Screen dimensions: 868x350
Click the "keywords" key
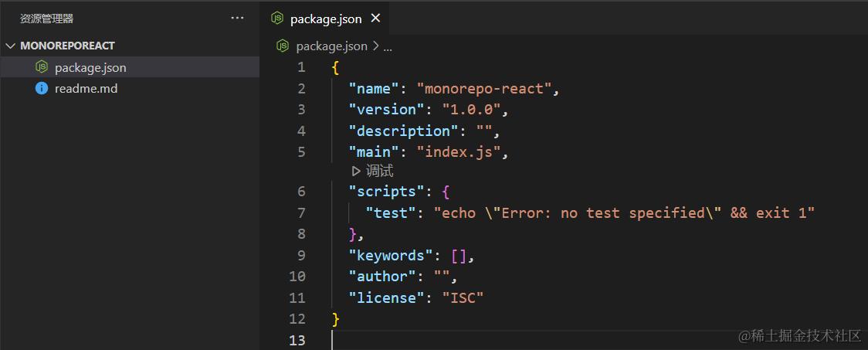[391, 255]
